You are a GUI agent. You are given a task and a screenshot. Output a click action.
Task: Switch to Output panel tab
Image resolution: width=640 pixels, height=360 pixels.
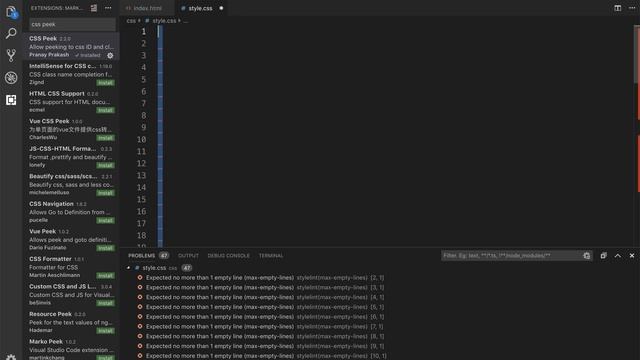(188, 256)
